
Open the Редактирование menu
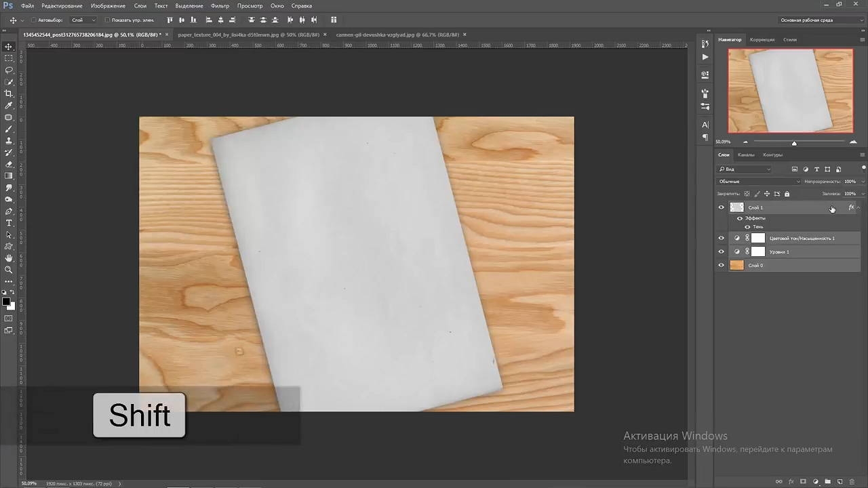62,5
